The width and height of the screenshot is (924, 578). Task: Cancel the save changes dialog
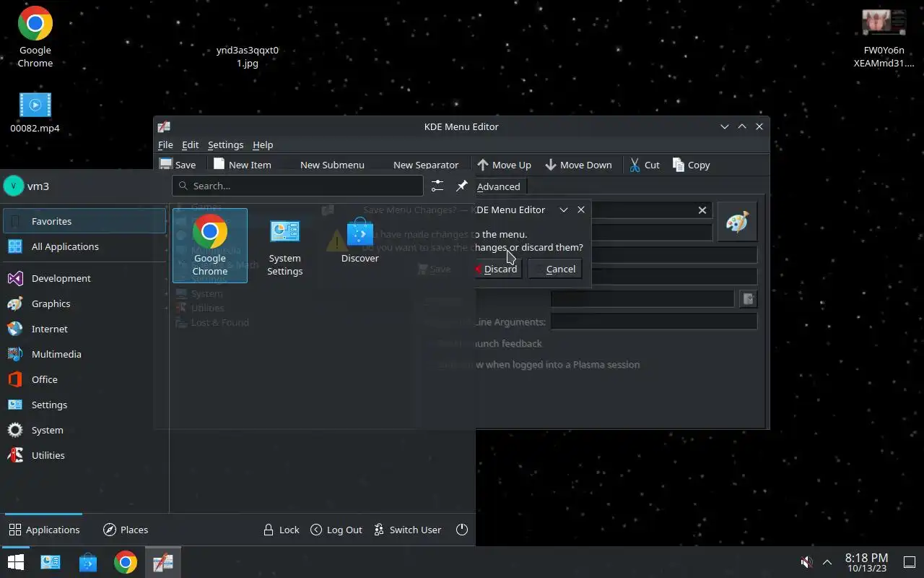[555, 269]
